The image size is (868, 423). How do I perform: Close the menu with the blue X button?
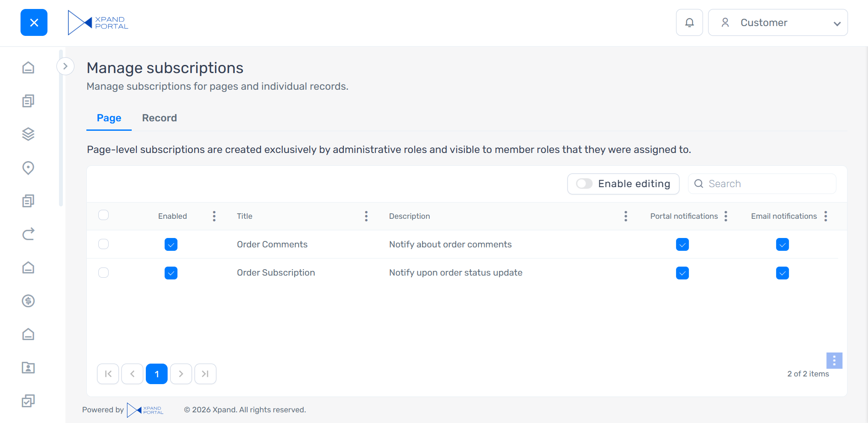tap(34, 23)
